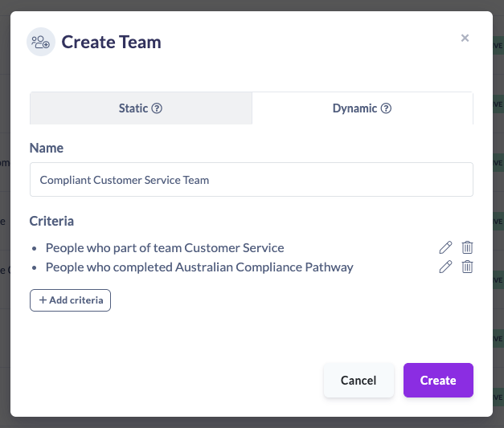Delete the Australian Compliance Pathway criteria
504x428 pixels.
[x=467, y=267]
